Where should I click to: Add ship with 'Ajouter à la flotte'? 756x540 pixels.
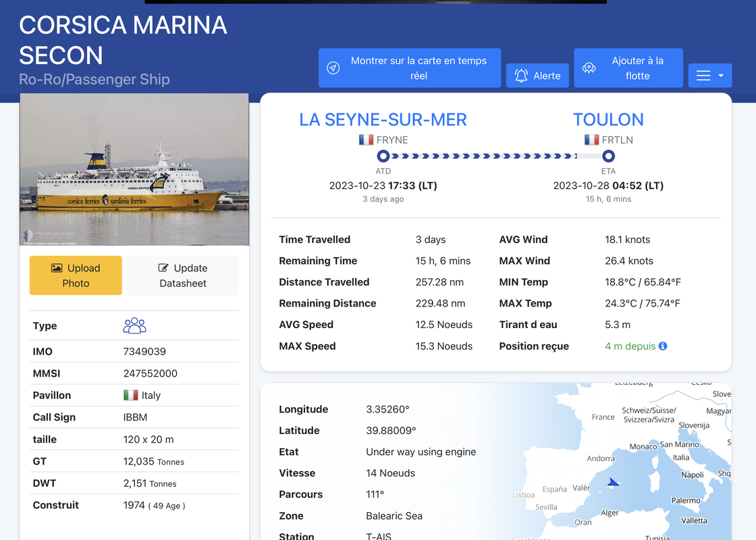point(628,68)
